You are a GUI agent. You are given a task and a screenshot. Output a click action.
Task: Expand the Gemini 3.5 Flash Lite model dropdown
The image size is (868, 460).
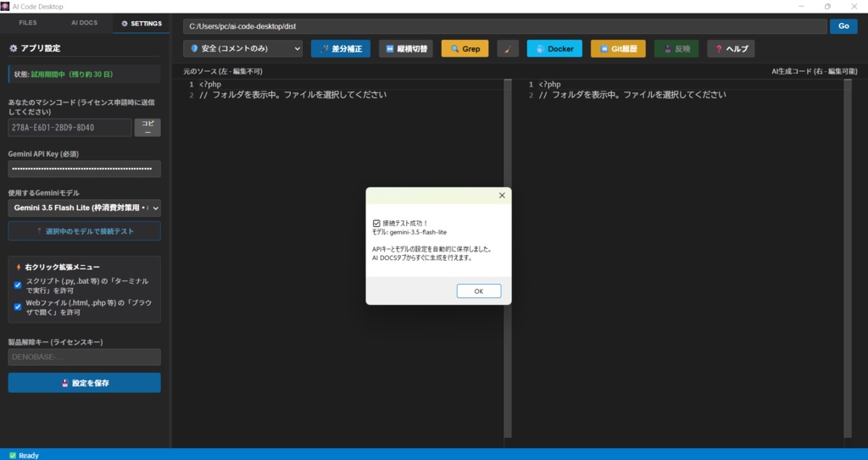tap(85, 208)
